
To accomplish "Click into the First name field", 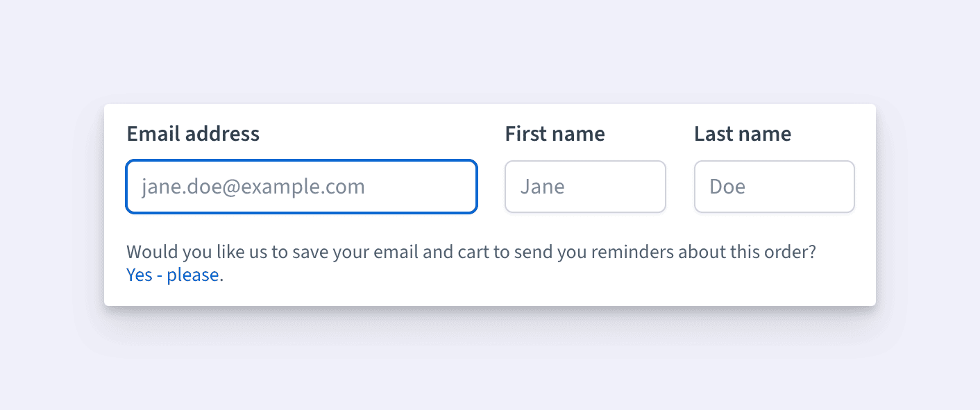I will (585, 187).
